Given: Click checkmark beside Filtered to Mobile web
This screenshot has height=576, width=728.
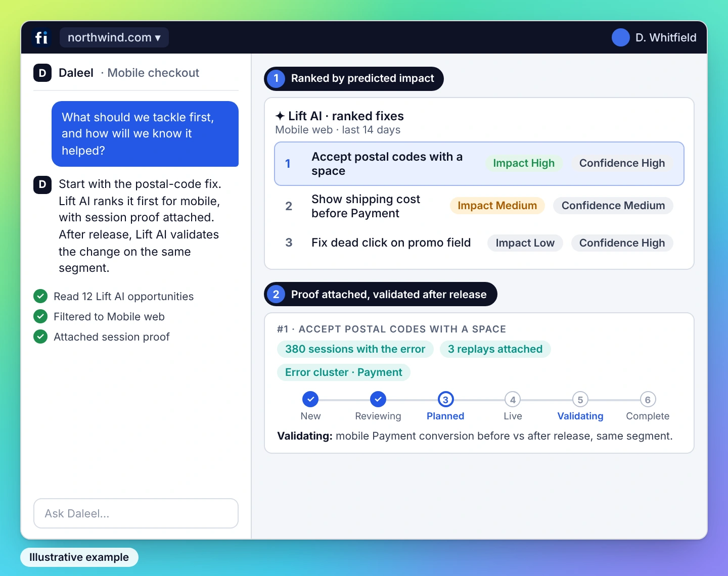Looking at the screenshot, I should [40, 316].
